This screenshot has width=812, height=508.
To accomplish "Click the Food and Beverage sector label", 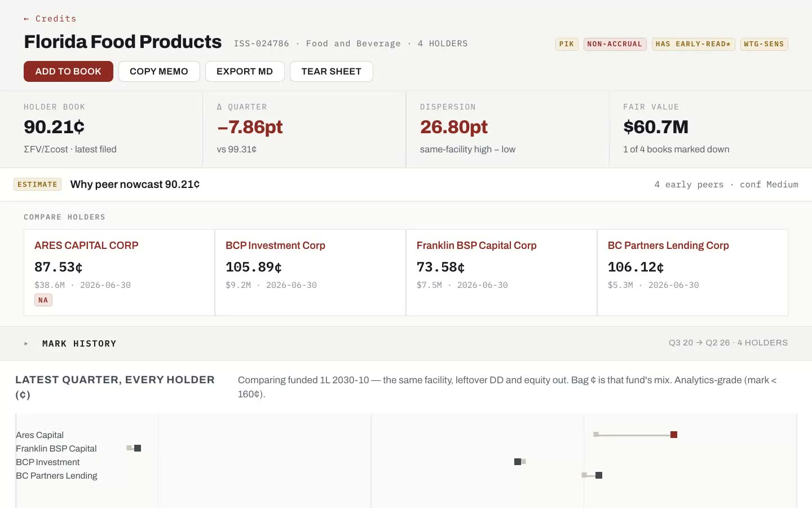I will pyautogui.click(x=354, y=43).
